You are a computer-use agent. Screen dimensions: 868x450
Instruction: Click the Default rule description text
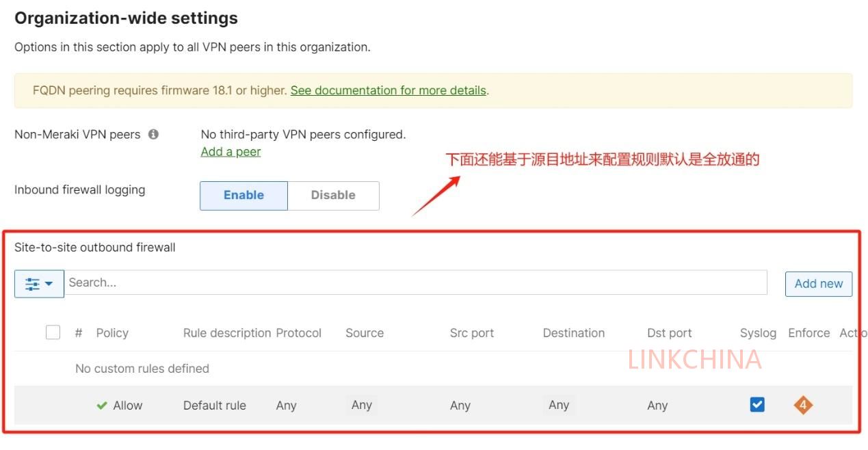(x=215, y=406)
